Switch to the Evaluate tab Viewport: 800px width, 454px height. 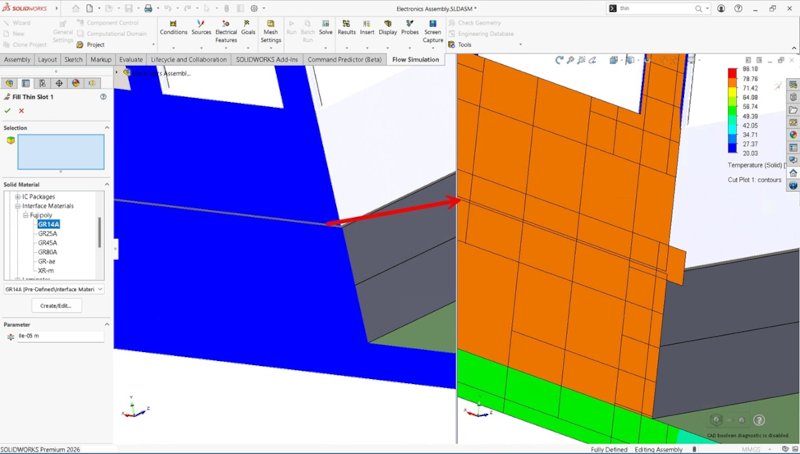131,59
